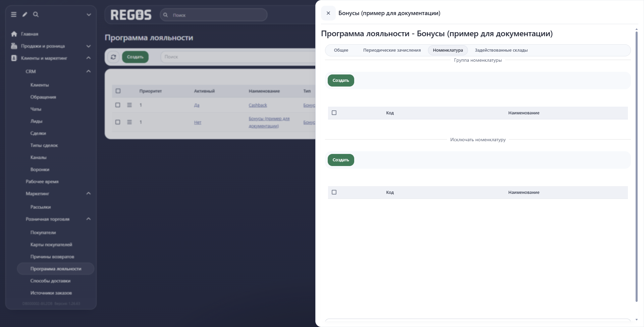Click the Клиенты и маркетинг contacts icon

[14, 58]
